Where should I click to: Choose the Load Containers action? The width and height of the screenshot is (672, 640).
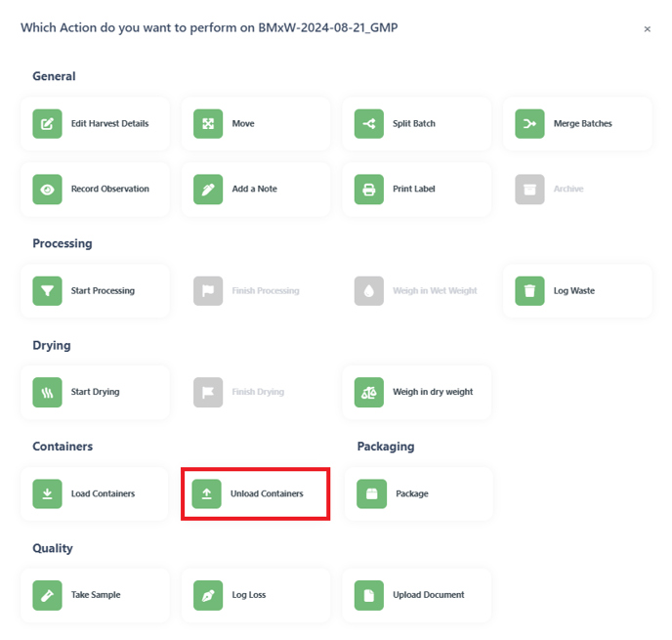[95, 493]
